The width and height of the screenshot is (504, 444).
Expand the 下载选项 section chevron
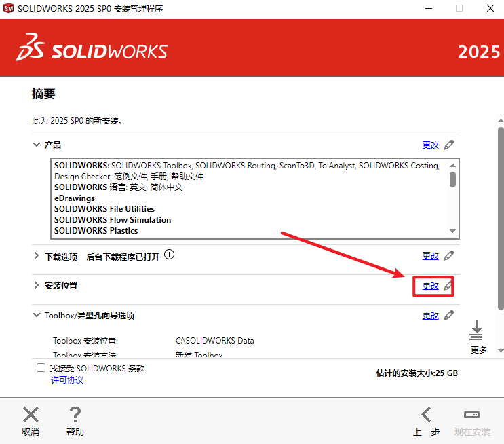pos(37,256)
